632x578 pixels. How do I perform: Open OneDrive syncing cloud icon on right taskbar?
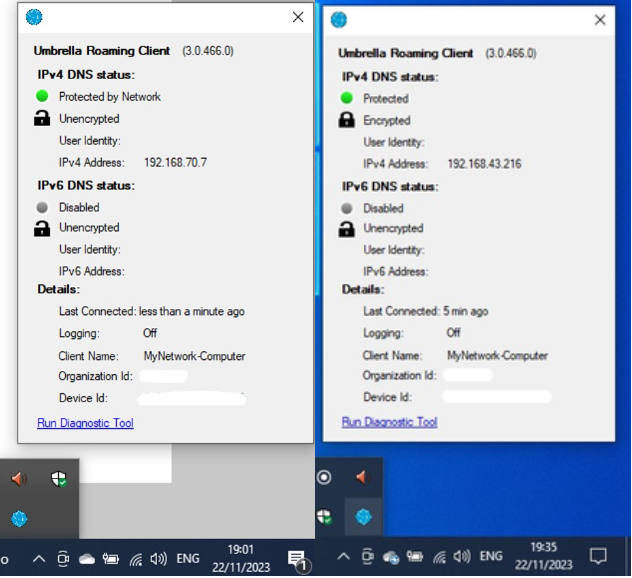[391, 557]
